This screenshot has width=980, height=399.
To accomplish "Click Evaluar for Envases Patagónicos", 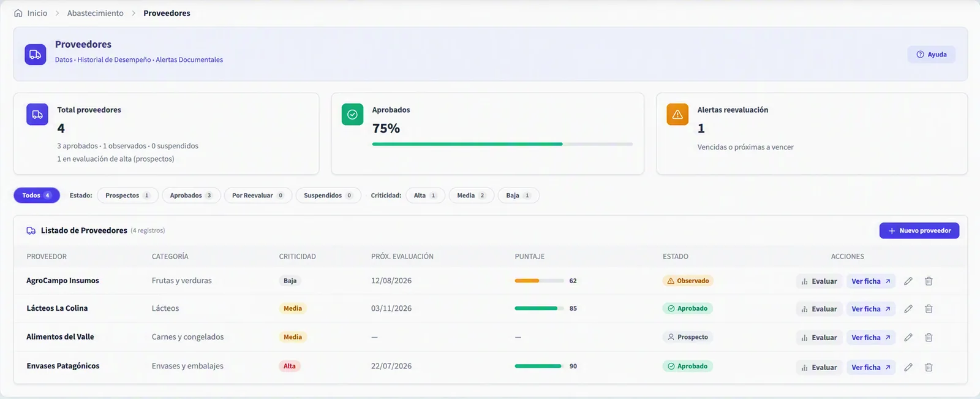I will click(819, 367).
